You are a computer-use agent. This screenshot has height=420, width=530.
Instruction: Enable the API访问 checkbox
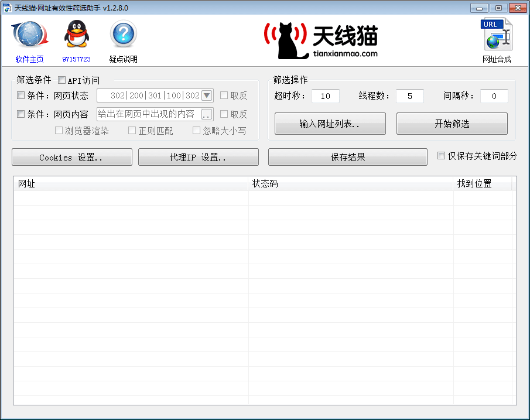tap(61, 80)
